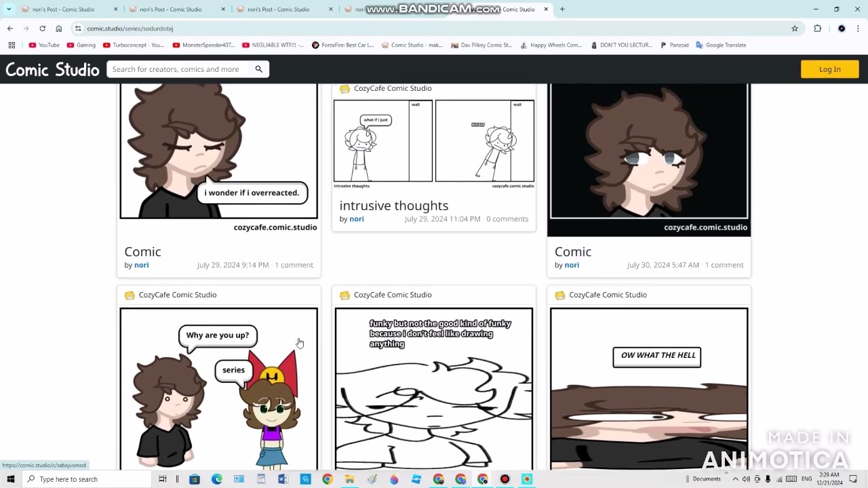The image size is (868, 488).
Task: Open the YouTube bookmark
Action: click(x=44, y=45)
